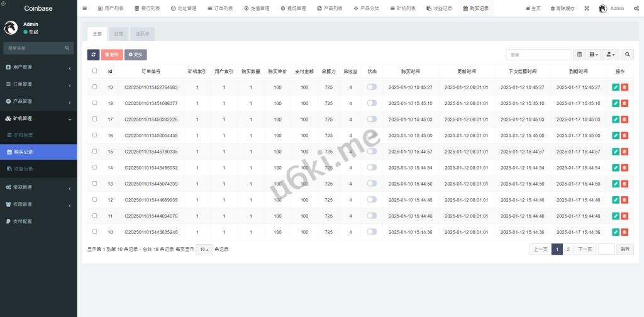
Task: Go to page 2 in pagination
Action: point(568,249)
